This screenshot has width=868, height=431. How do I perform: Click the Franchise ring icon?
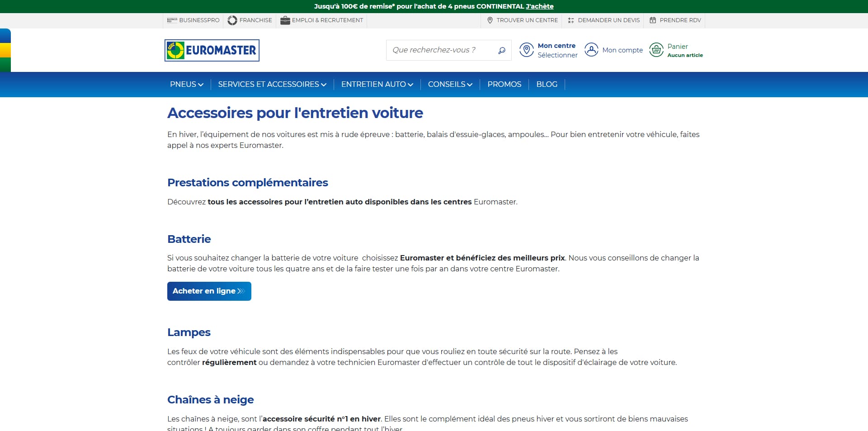coord(232,20)
